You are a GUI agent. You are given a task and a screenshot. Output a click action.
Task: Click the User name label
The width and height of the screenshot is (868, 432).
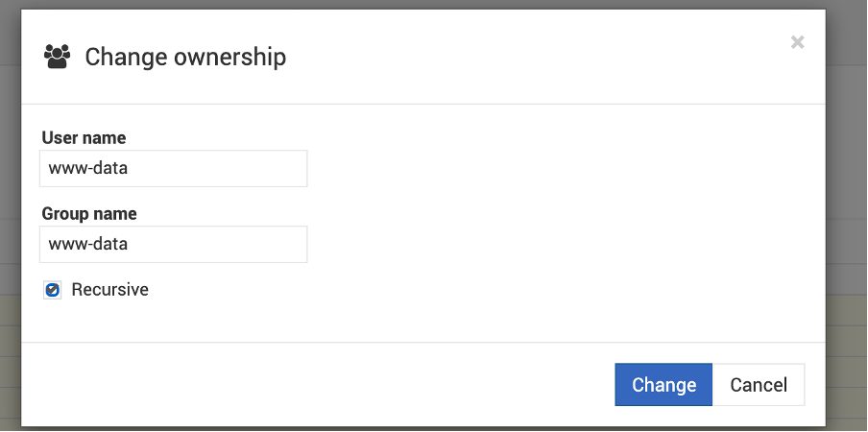coord(84,137)
